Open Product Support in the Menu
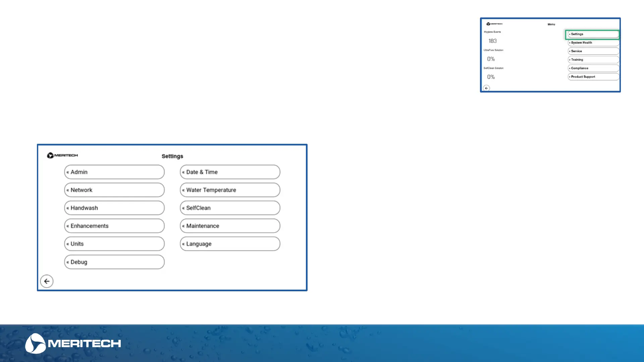Screen dimensions: 644x362 (593, 77)
